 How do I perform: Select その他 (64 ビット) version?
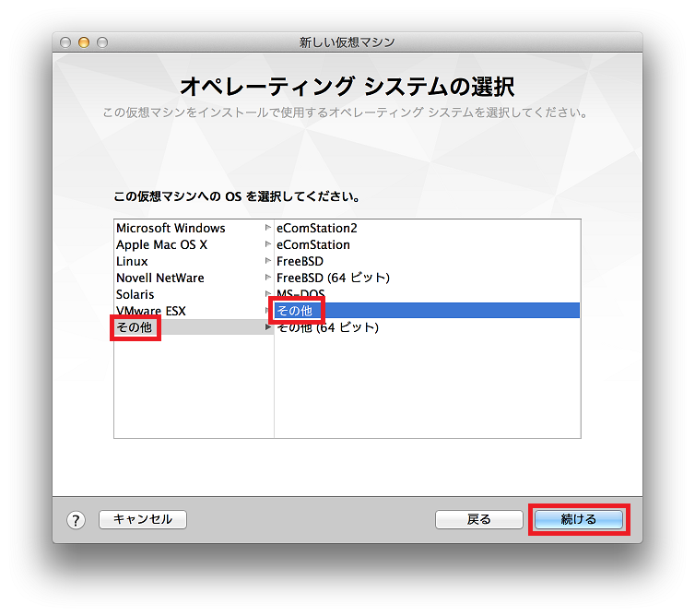click(x=328, y=327)
